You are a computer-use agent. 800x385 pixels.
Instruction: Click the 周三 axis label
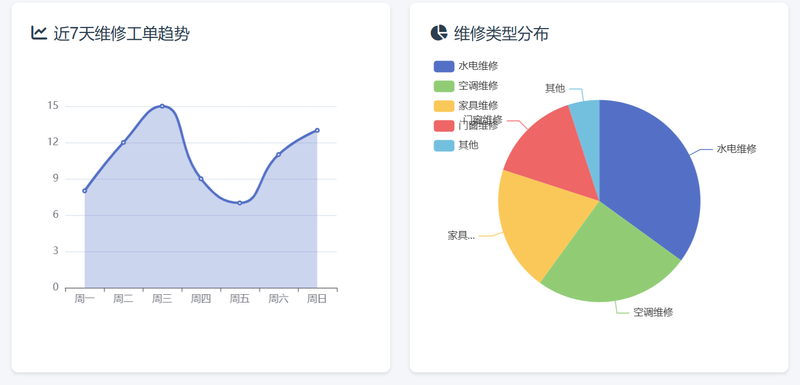pos(162,299)
